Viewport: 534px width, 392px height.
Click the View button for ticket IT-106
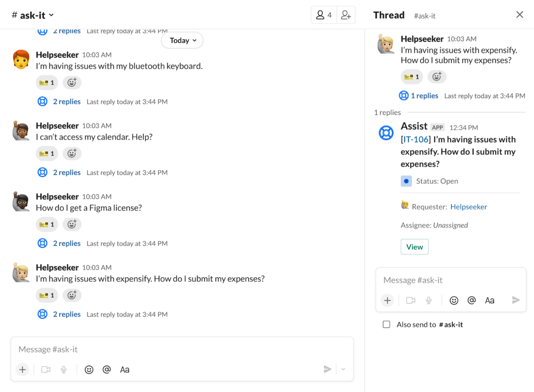[x=414, y=246]
